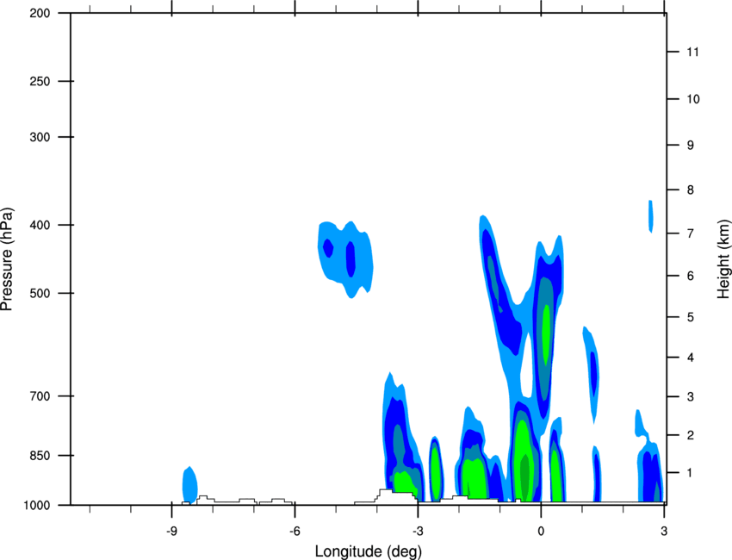Image resolution: width=732 pixels, height=560 pixels.
Task: Pick the 4 km height label
Action: click(x=690, y=358)
